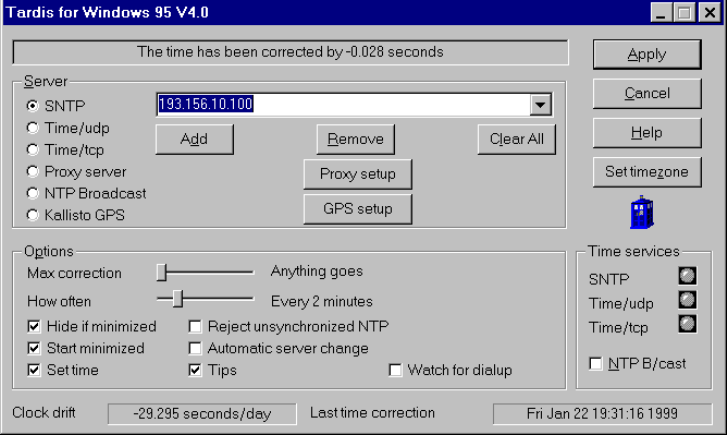Close the Tardis window

(710, 13)
